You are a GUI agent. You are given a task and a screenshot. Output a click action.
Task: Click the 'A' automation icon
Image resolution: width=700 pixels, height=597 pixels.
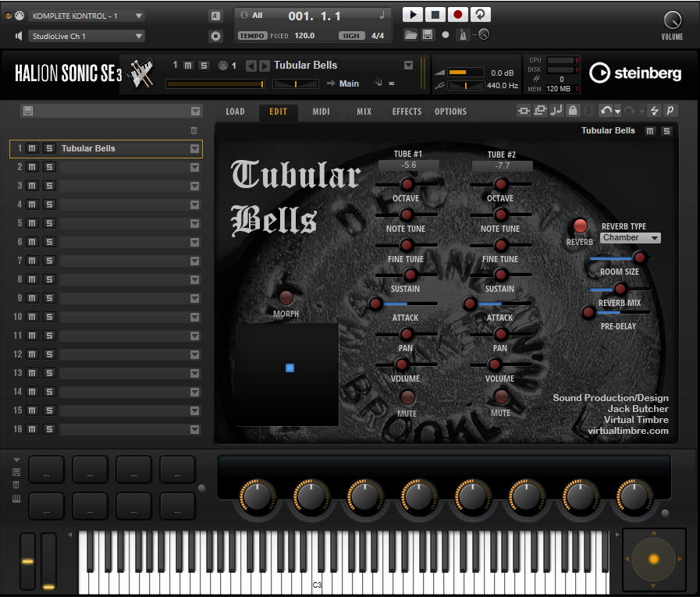point(215,16)
